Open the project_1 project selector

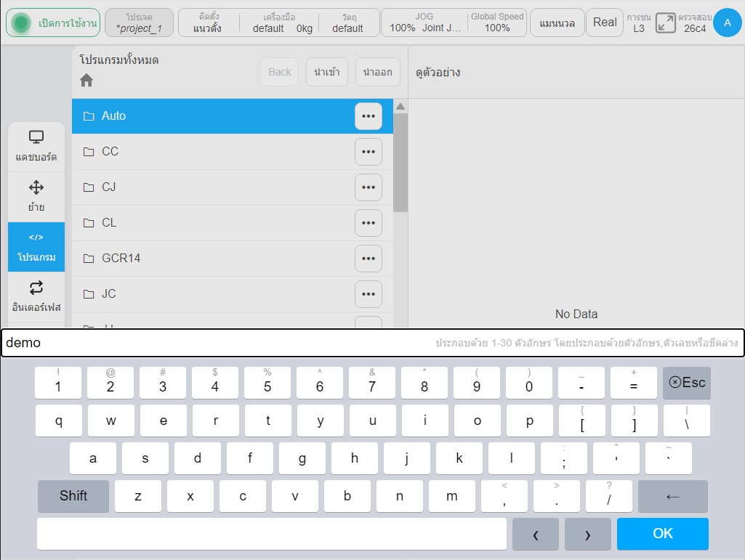click(x=140, y=23)
